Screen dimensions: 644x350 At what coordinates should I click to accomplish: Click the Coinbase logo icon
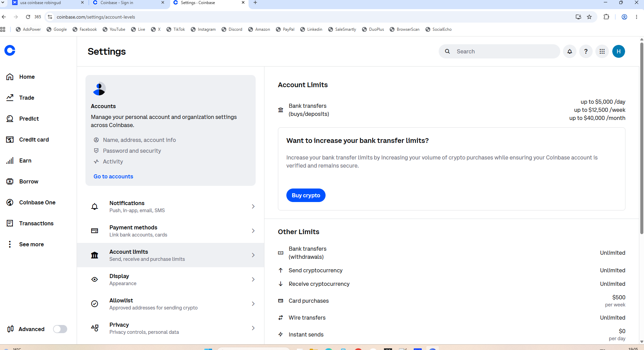click(x=10, y=51)
